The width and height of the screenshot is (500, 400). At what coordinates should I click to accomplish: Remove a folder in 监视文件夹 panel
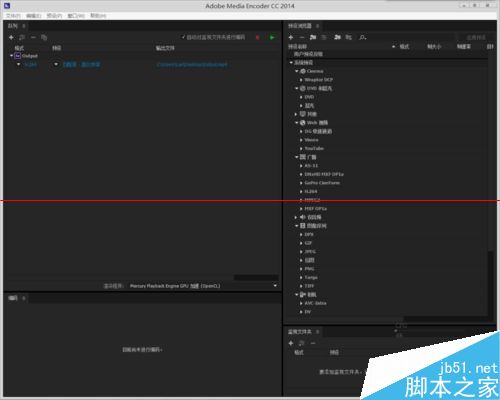point(313,343)
